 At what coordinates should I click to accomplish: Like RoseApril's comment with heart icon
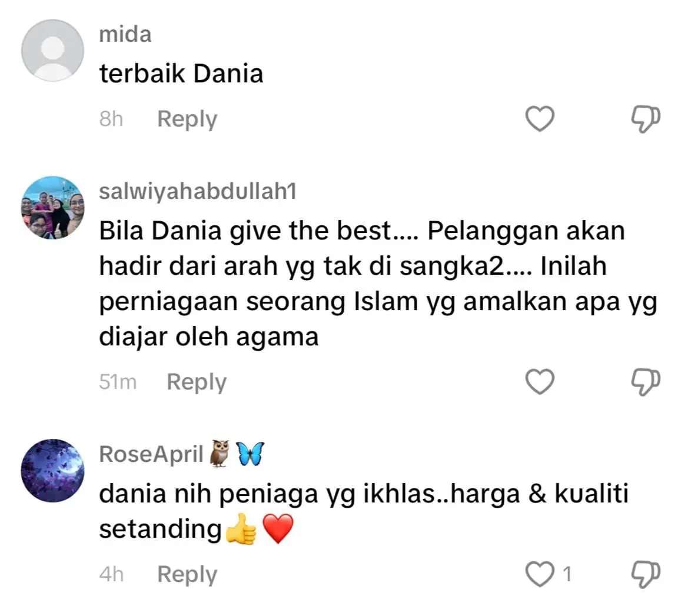point(540,574)
